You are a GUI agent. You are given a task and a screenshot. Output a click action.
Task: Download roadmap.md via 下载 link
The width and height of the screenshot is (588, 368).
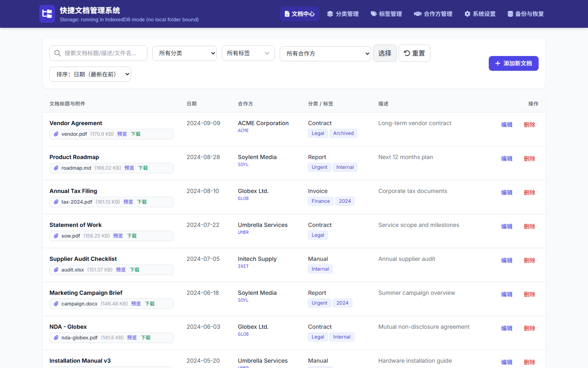click(143, 168)
